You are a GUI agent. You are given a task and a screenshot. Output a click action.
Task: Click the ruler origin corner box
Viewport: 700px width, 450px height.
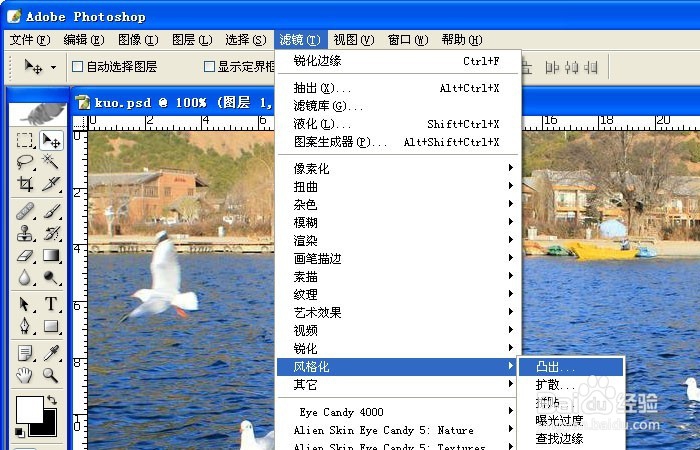tap(80, 123)
